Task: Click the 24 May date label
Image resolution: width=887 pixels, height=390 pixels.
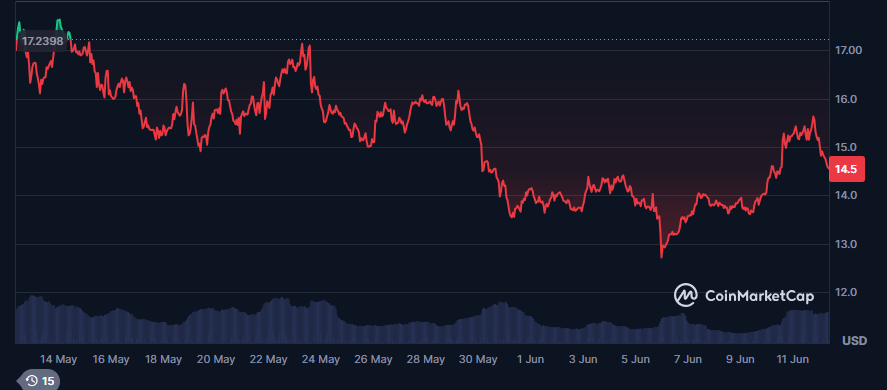Action: pyautogui.click(x=321, y=359)
